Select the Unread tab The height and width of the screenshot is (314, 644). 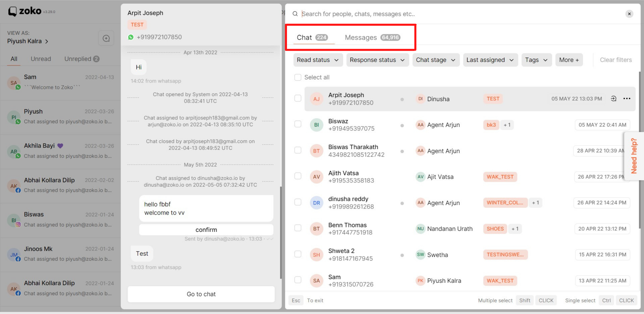[41, 59]
